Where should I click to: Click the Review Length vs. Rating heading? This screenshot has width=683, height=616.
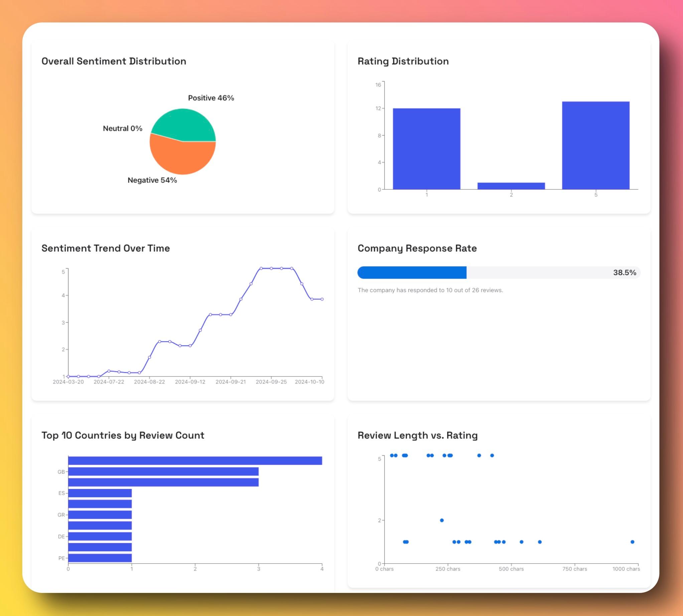(x=418, y=436)
